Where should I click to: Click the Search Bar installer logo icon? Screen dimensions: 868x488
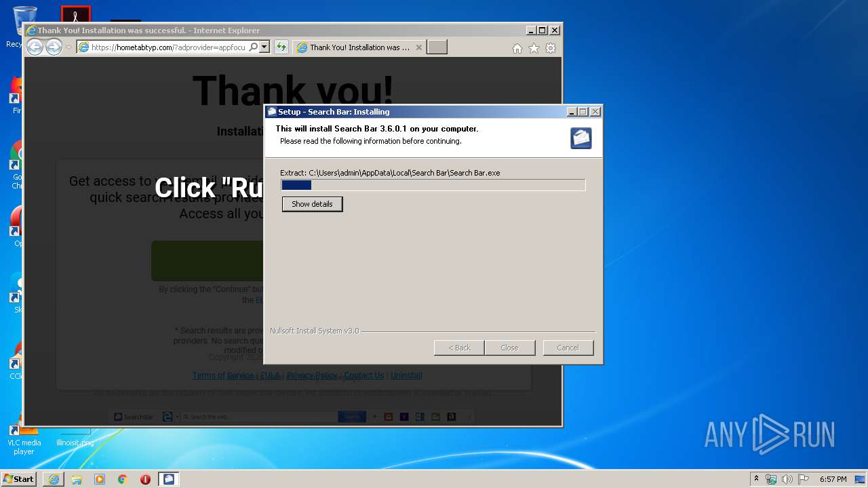click(x=581, y=138)
